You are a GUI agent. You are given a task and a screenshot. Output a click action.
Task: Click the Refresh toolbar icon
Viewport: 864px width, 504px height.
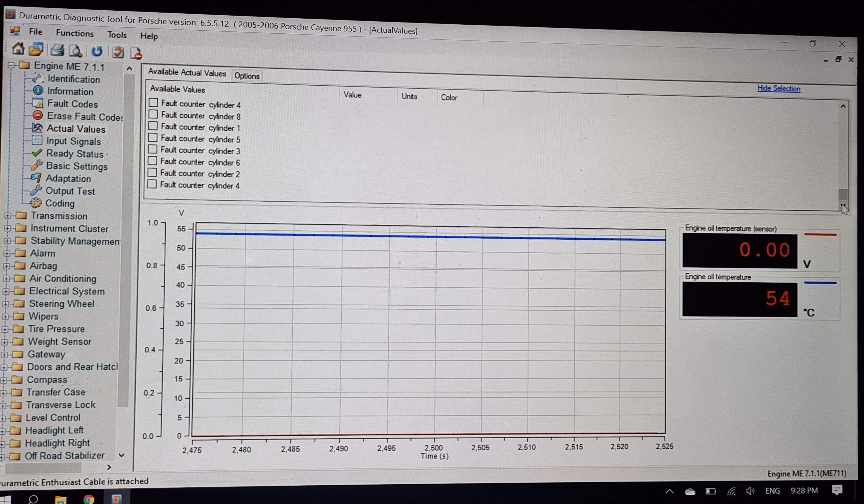click(x=97, y=52)
